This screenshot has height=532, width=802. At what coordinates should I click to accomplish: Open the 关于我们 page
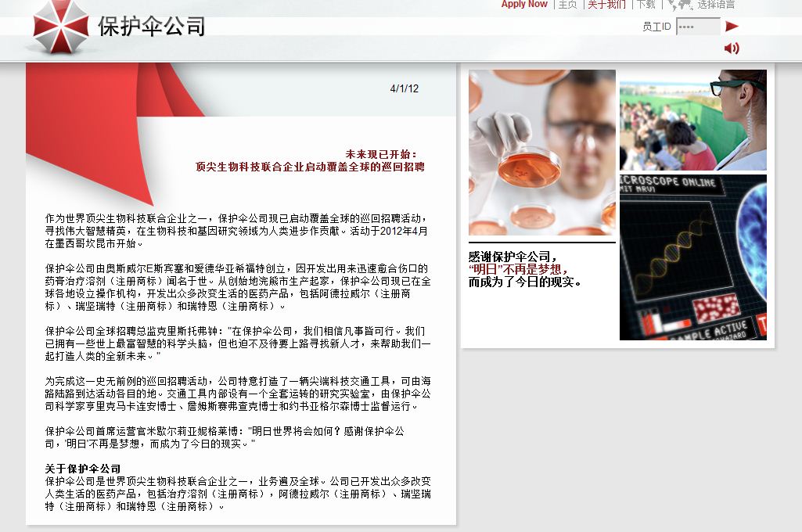[606, 5]
